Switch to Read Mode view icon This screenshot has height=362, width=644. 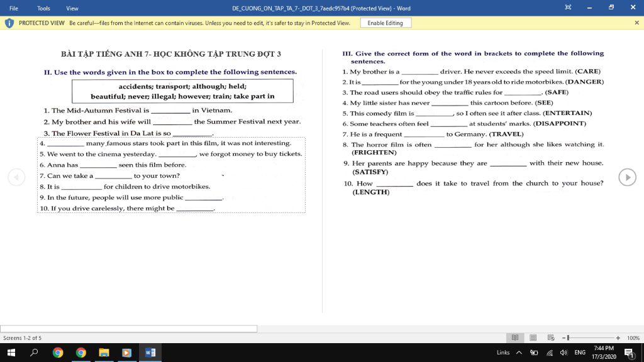(x=515, y=337)
